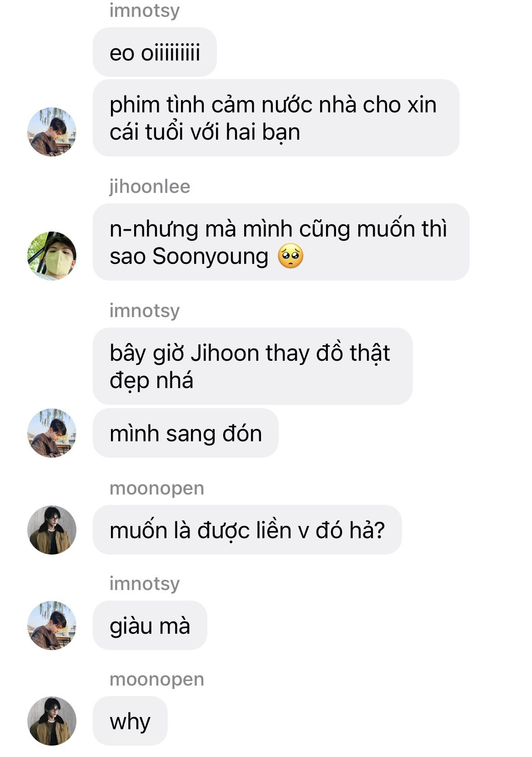
Task: Open jihoonlee's masked profile picture
Action: click(52, 256)
